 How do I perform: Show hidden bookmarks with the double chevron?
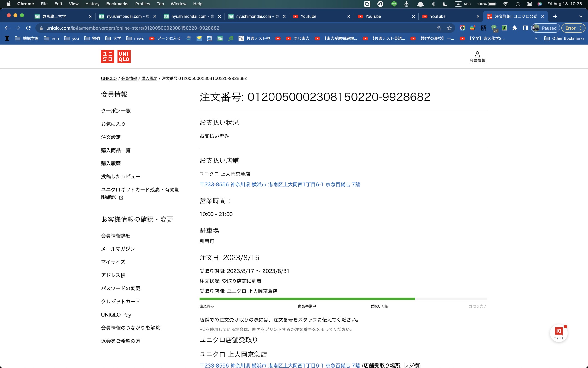536,38
